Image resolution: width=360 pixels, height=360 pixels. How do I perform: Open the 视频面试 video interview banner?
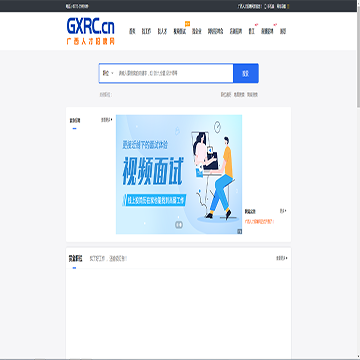[179, 174]
